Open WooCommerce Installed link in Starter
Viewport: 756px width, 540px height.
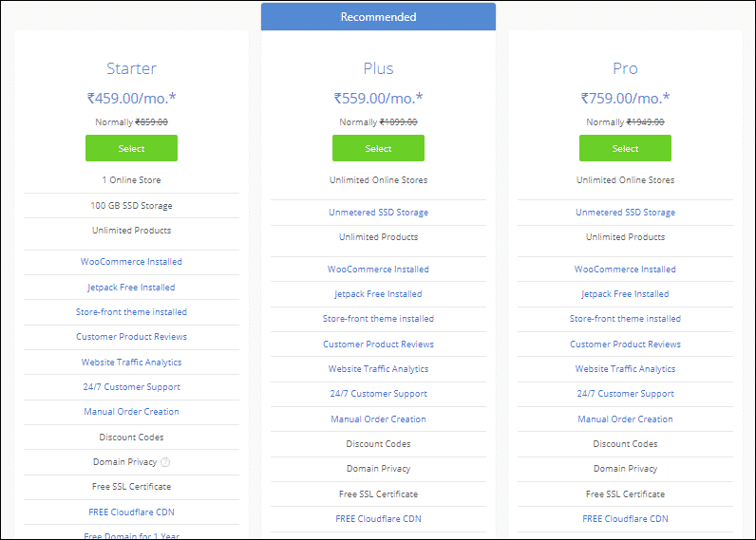(x=132, y=262)
